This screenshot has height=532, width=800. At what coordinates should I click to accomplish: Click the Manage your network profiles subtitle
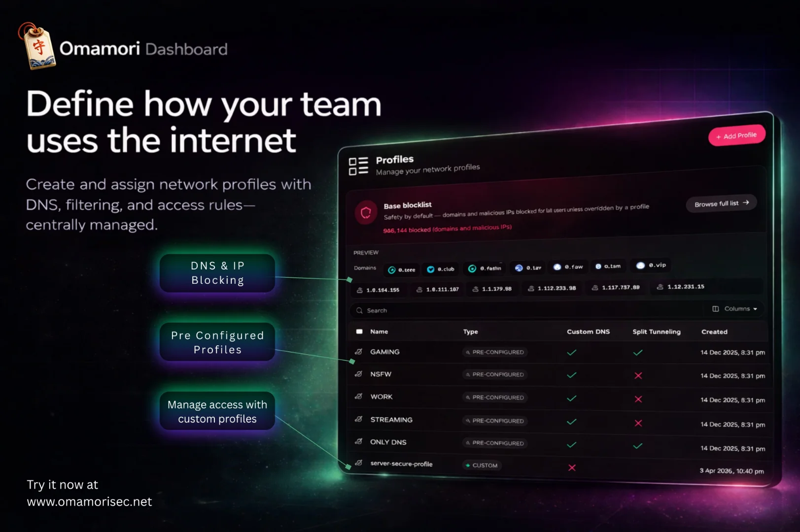point(428,169)
